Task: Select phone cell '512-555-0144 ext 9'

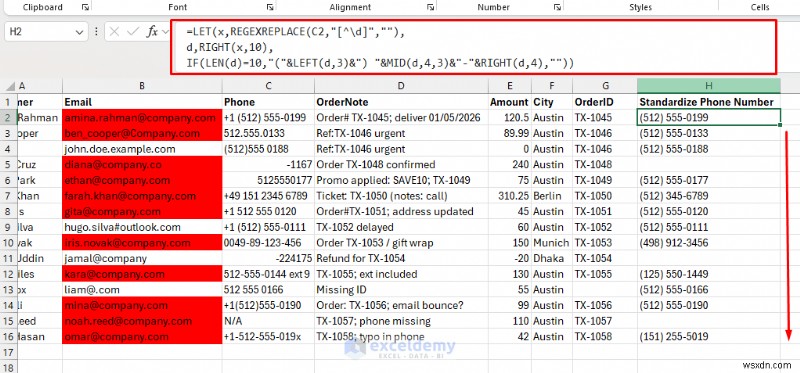Action: (x=268, y=274)
